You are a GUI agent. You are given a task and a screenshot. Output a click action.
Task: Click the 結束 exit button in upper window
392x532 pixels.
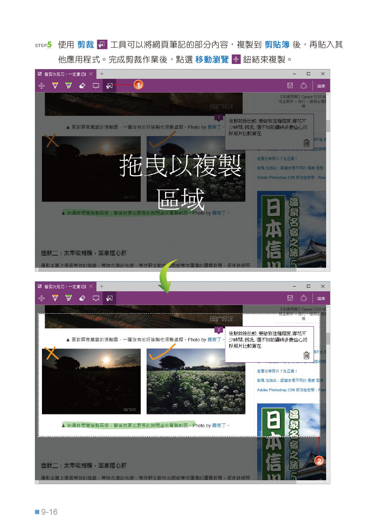(321, 86)
